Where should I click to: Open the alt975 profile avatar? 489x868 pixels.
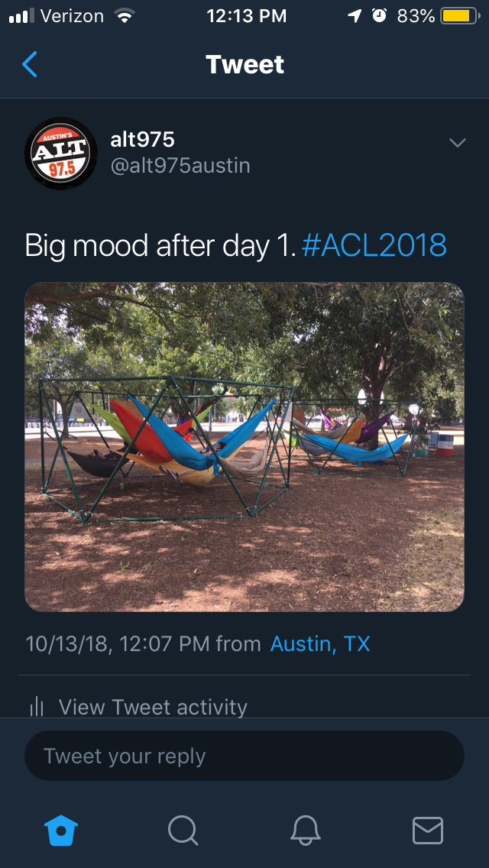click(x=61, y=154)
